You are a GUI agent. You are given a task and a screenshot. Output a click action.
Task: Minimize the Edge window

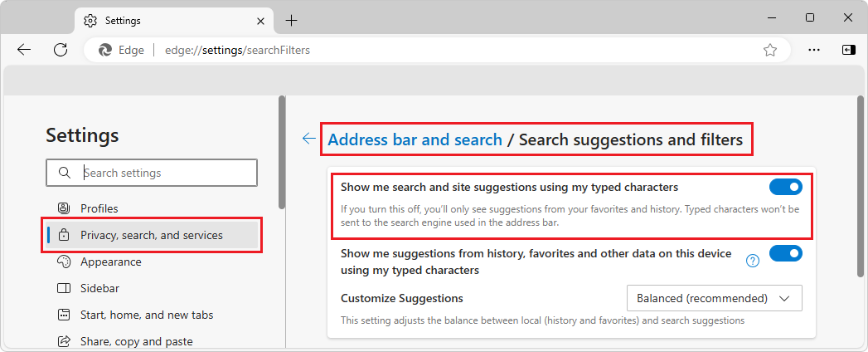(772, 18)
